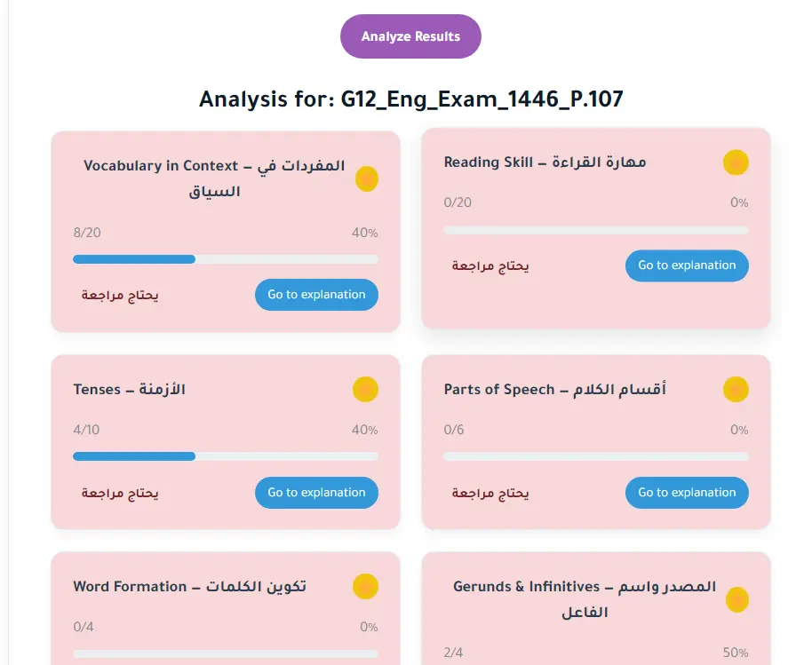The image size is (812, 665).
Task: Click يحتاج مراجعة label on Reading Skill card
Action: click(x=490, y=266)
